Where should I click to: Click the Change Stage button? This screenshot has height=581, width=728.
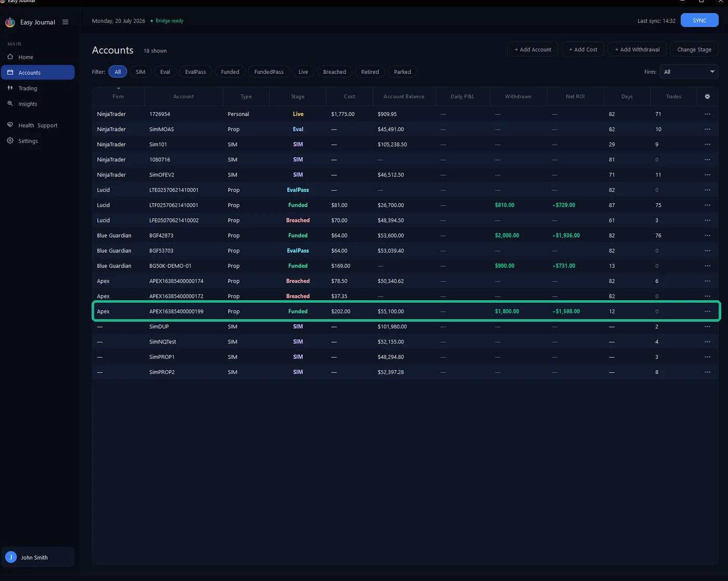coord(694,49)
